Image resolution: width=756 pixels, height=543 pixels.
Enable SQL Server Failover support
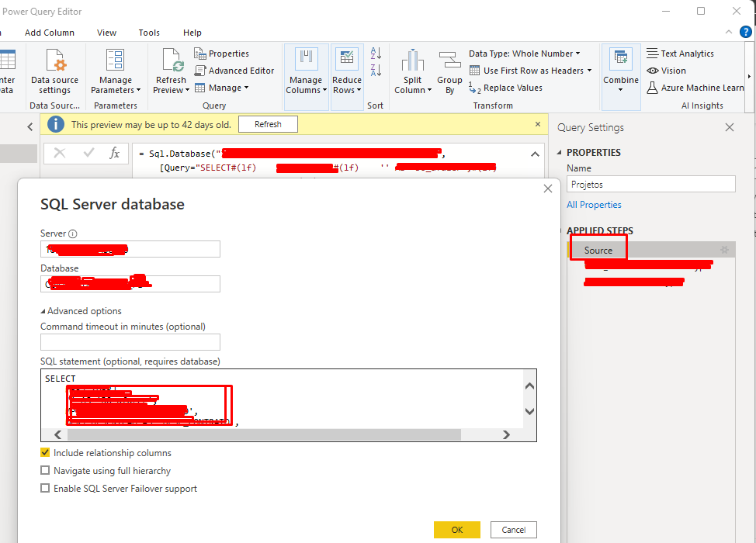[x=45, y=488]
